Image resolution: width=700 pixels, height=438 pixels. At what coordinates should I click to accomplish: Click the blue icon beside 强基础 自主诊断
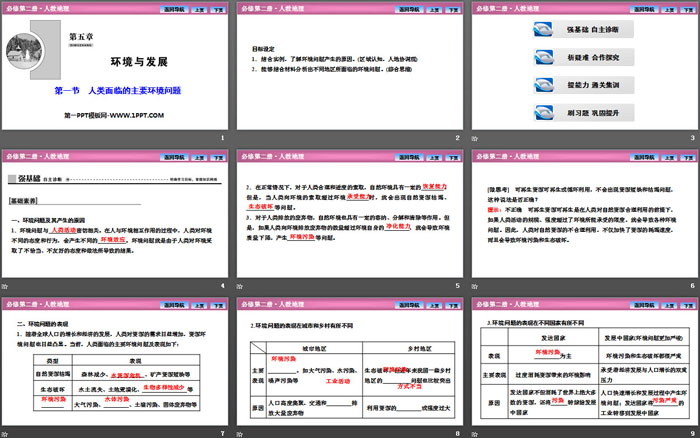point(543,29)
